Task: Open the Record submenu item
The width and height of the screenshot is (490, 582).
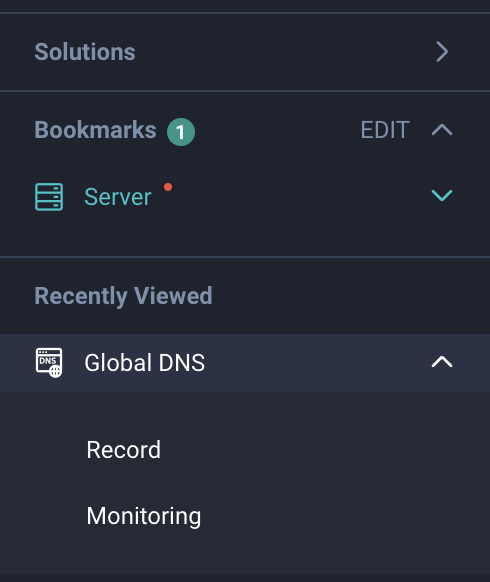Action: point(124,450)
